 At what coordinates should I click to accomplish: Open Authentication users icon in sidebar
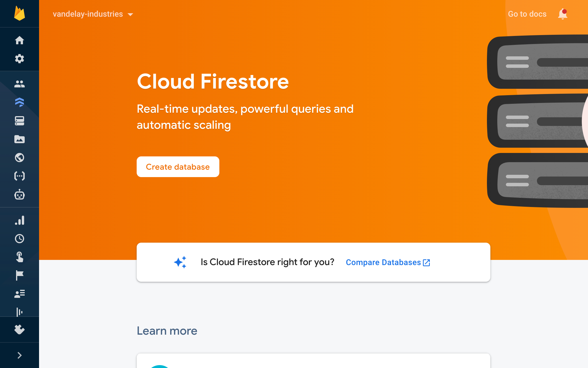(20, 84)
